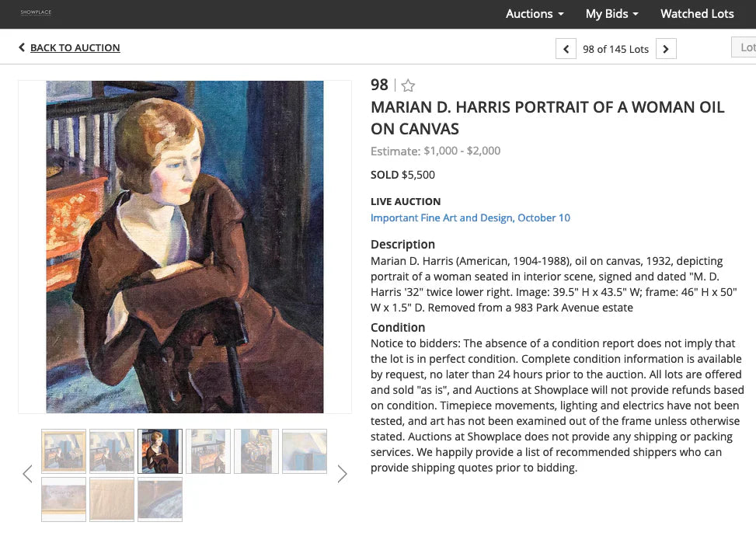The image size is (756, 536).
Task: Select the first painting thumbnail
Action: coord(63,451)
